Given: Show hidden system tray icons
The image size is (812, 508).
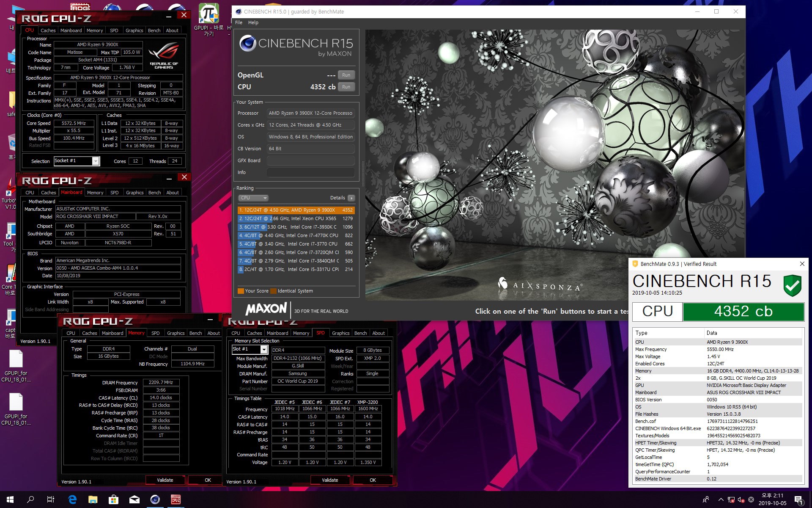Looking at the screenshot, I should tap(721, 500).
